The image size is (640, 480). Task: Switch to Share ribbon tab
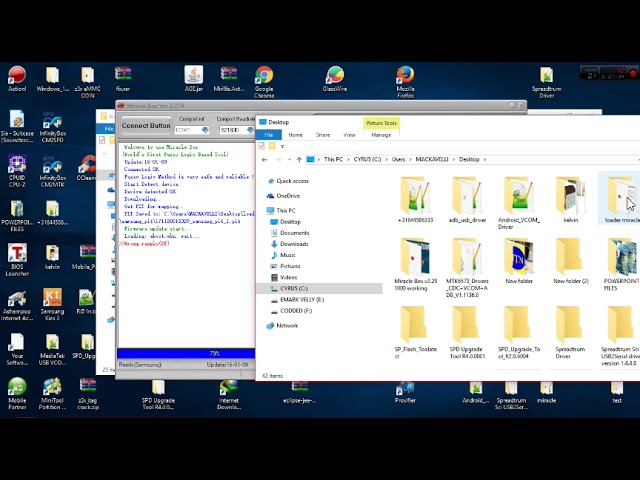[x=322, y=135]
